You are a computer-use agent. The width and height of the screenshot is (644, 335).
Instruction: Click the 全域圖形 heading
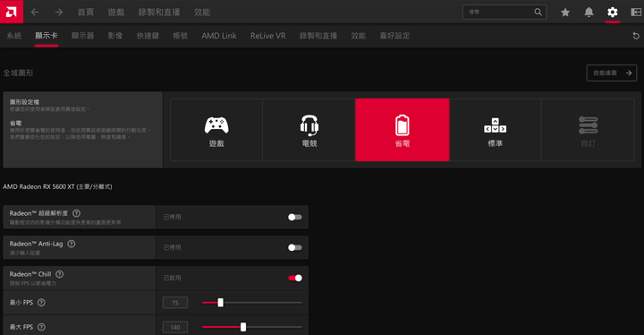[18, 73]
